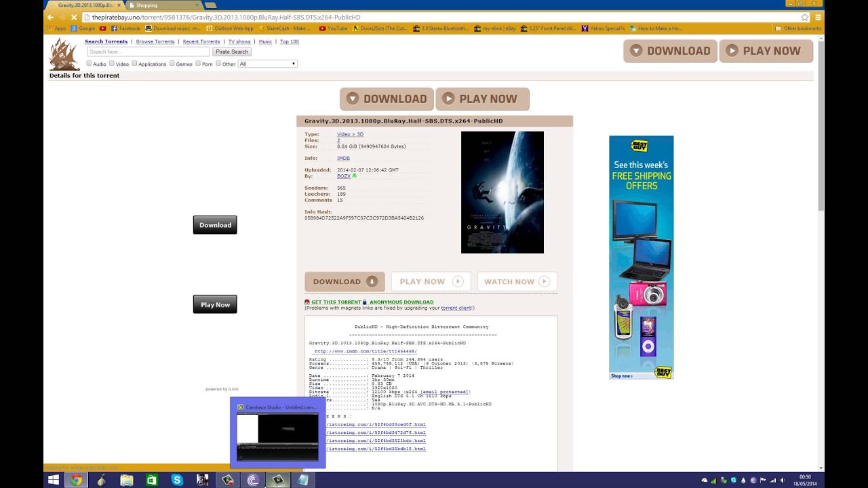
Task: Open the Other bookmarks folder
Action: point(797,28)
